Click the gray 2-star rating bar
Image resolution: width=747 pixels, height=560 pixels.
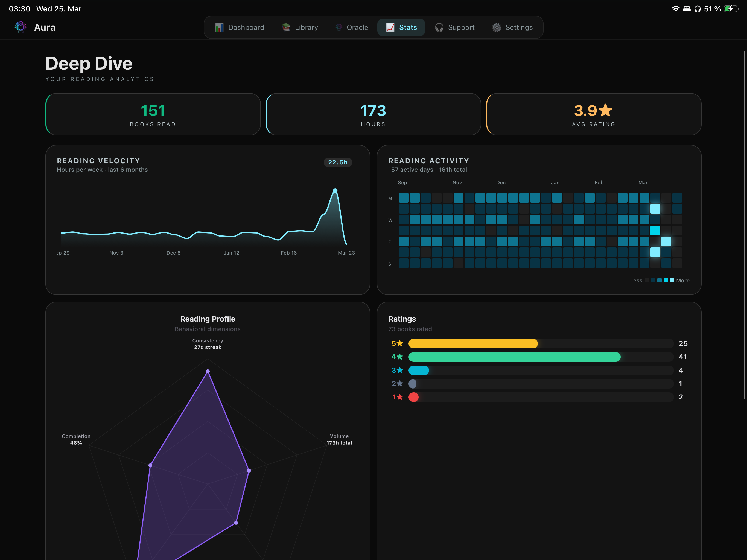(413, 384)
